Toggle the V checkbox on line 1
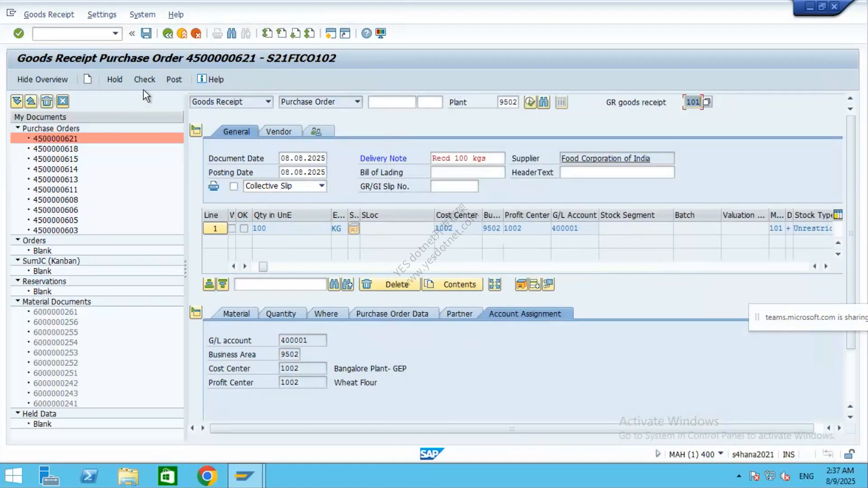This screenshot has height=488, width=868. click(232, 229)
